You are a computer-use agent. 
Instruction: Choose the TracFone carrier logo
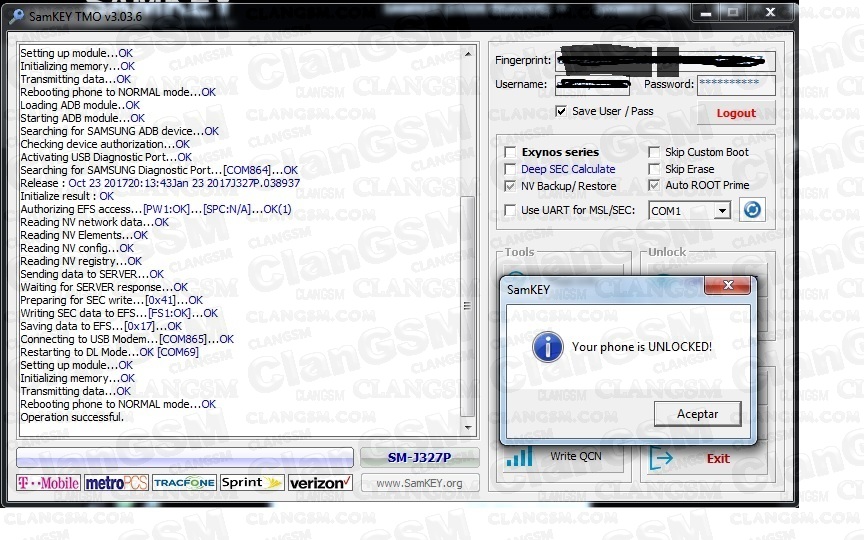184,483
